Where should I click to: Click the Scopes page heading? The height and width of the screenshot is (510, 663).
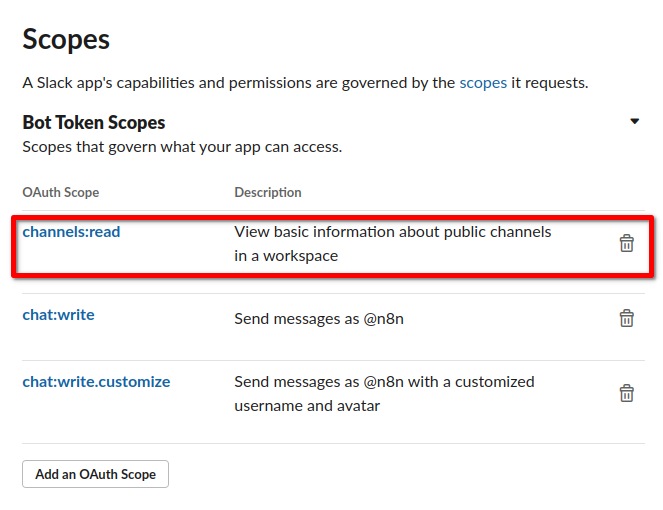point(66,40)
